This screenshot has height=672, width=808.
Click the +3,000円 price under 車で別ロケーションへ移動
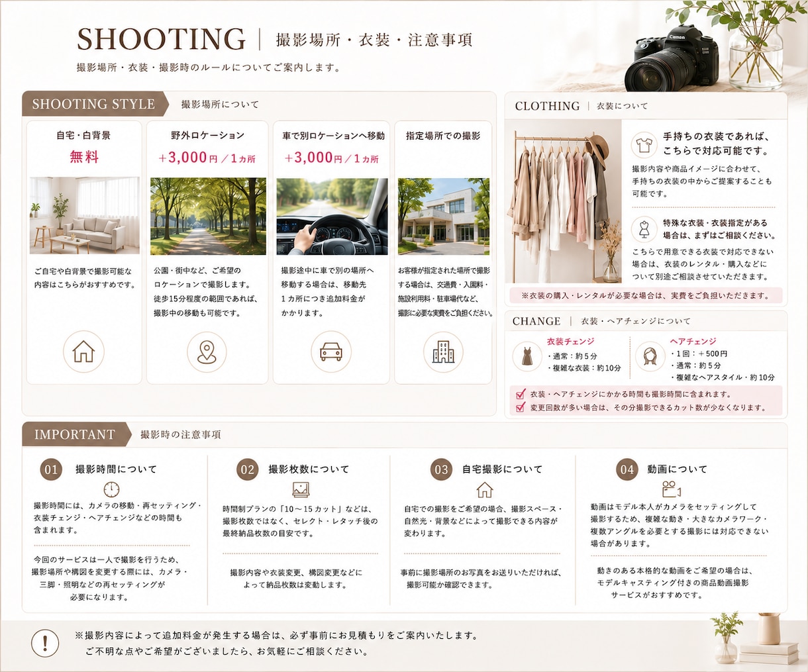coord(332,158)
